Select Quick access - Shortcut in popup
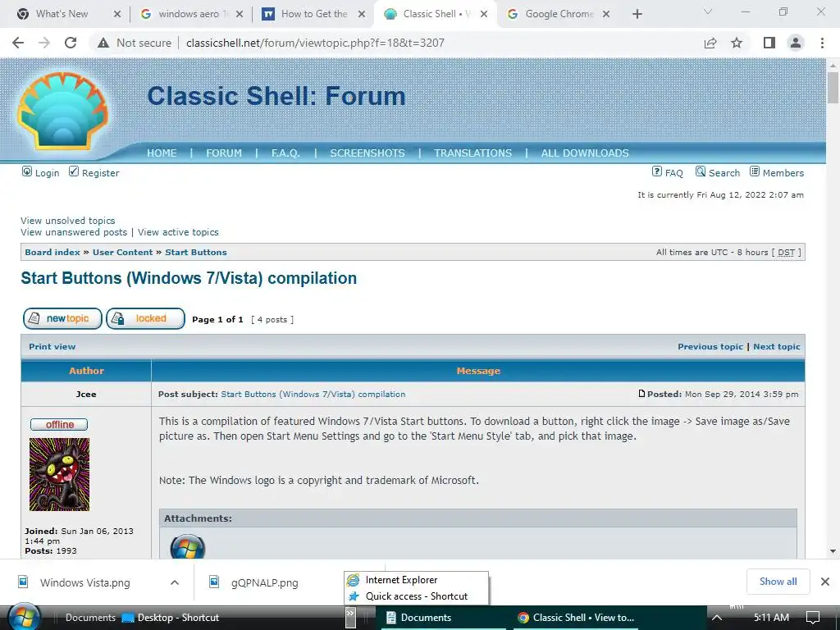The image size is (840, 630). pos(416,596)
